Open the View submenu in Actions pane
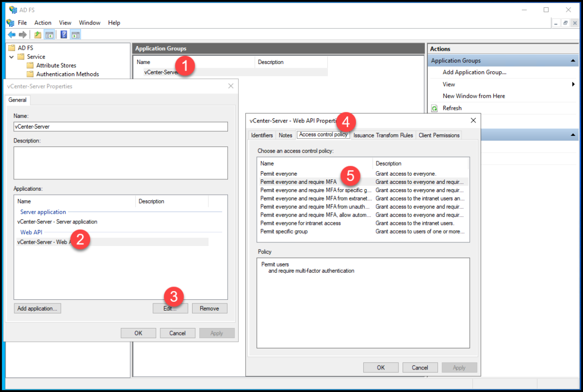Screen dimensions: 583x392 click(449, 84)
